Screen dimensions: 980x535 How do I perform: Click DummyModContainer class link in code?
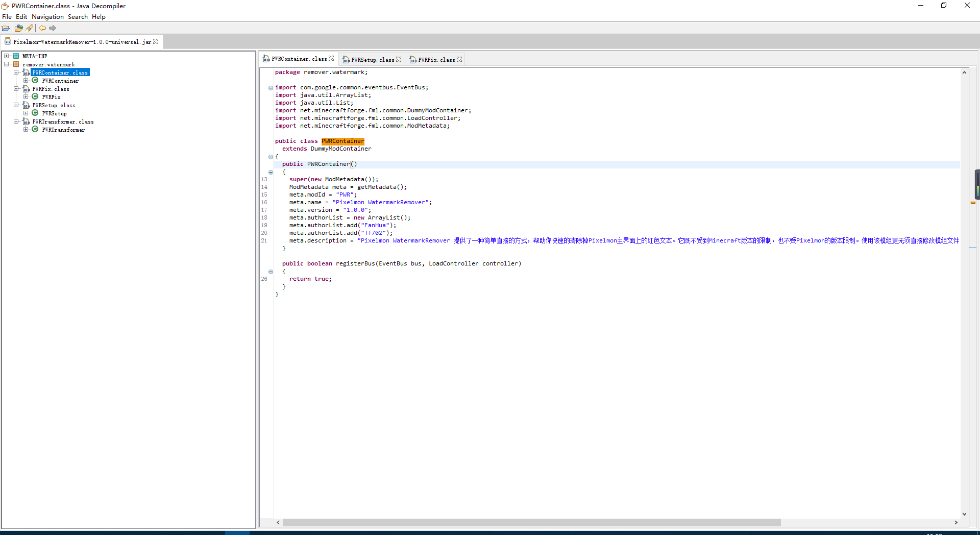coord(340,149)
